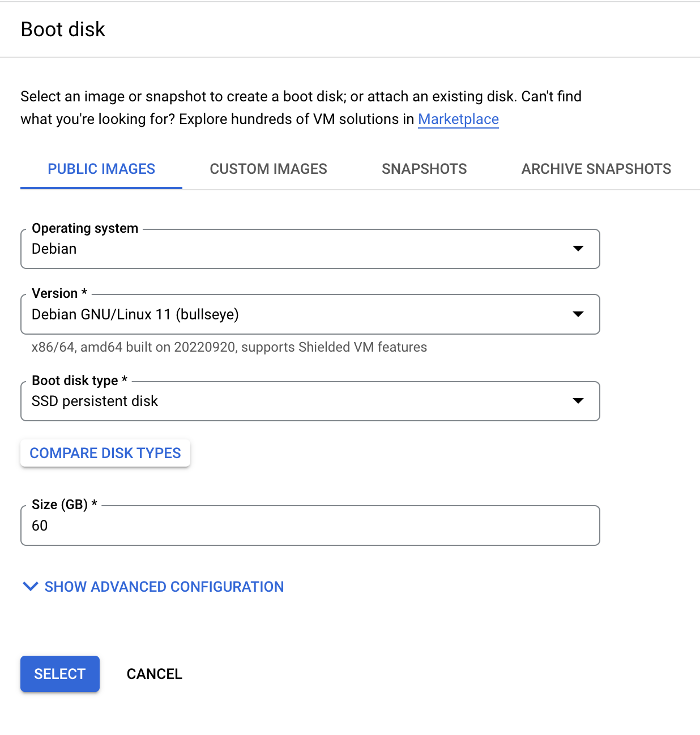Click the Size (GB) input field
Image resolution: width=700 pixels, height=735 pixels.
(310, 525)
